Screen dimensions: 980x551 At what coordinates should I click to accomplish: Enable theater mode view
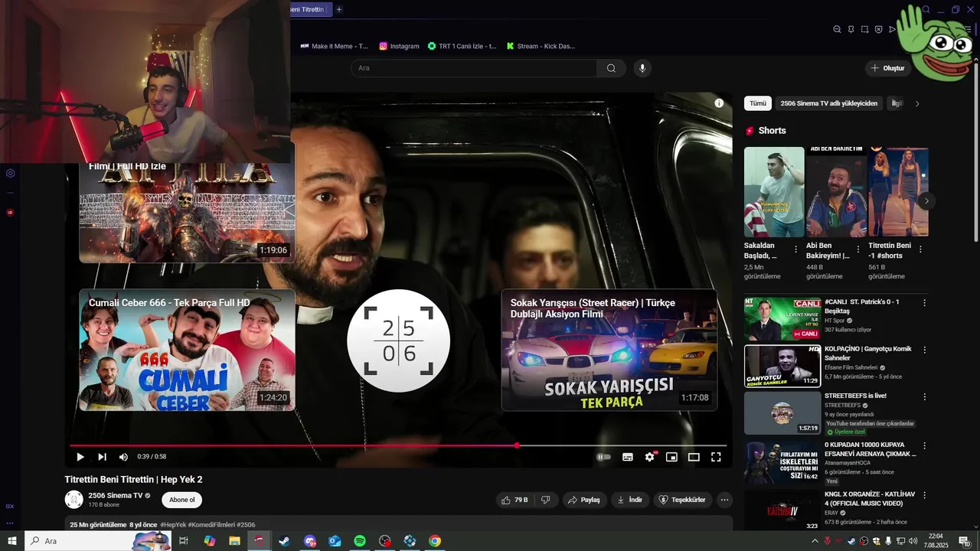(694, 457)
